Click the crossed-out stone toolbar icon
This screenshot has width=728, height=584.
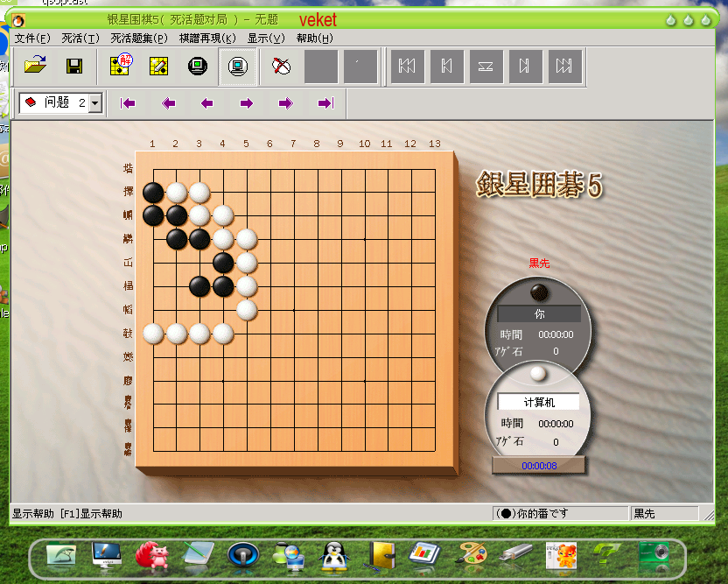[x=282, y=66]
